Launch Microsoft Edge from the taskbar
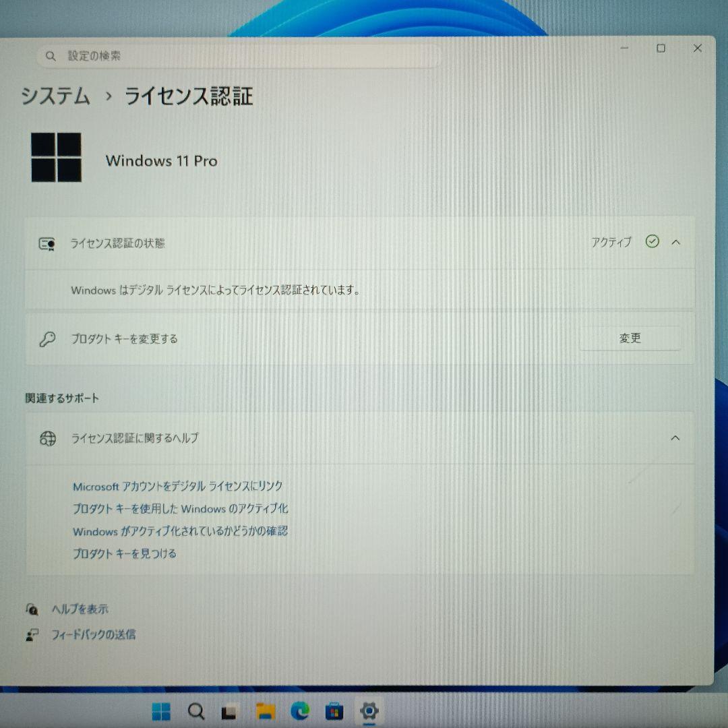 point(300,711)
